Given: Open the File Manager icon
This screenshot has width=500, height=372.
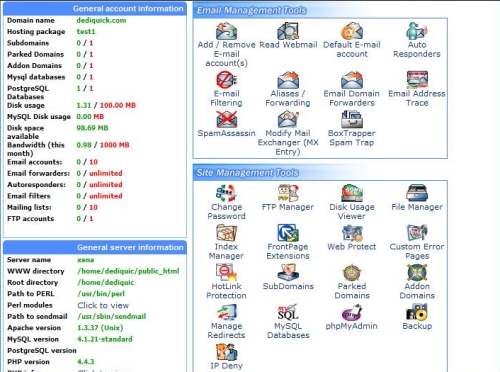Looking at the screenshot, I should pyautogui.click(x=417, y=193).
